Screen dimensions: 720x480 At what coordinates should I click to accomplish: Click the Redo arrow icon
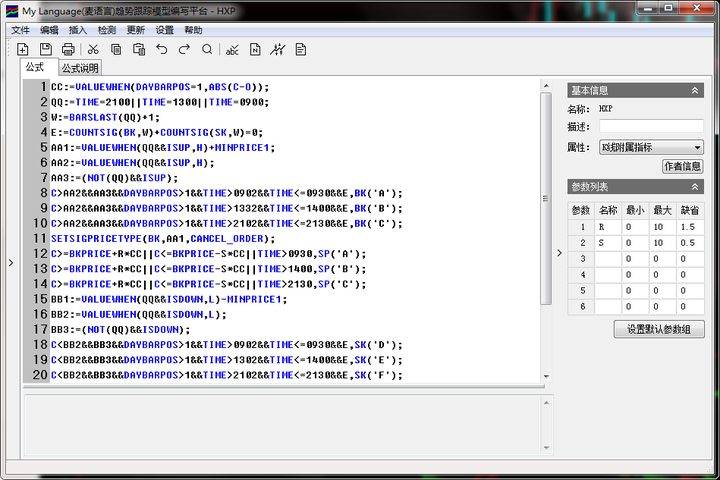[184, 49]
